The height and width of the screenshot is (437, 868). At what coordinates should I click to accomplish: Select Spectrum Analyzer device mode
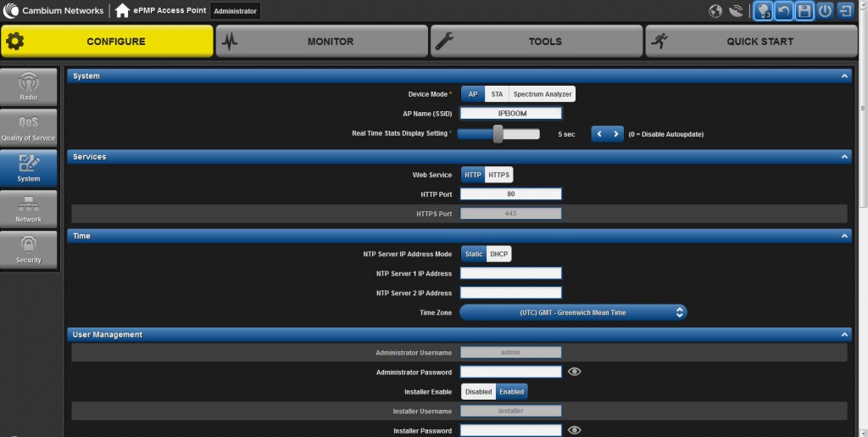tap(542, 94)
